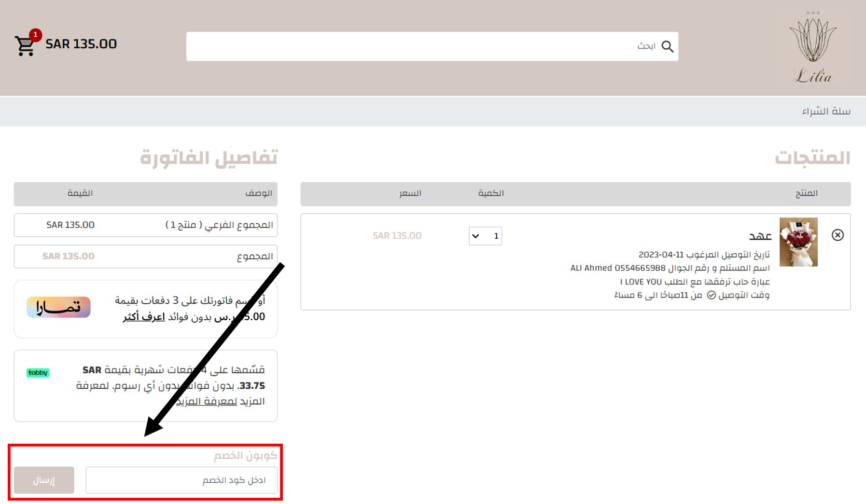This screenshot has height=504, width=866.
Task: Click the SAR 135.00 cart total
Action: [81, 44]
